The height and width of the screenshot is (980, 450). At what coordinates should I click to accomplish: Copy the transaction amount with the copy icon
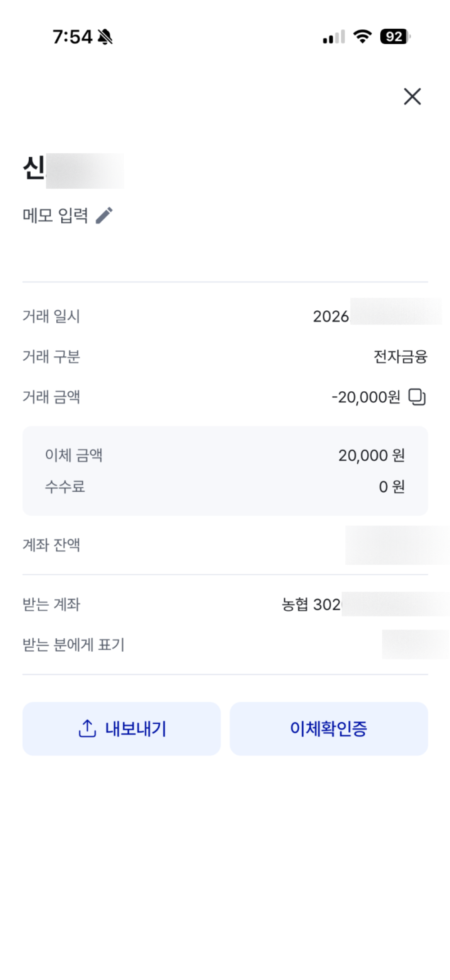point(417,397)
